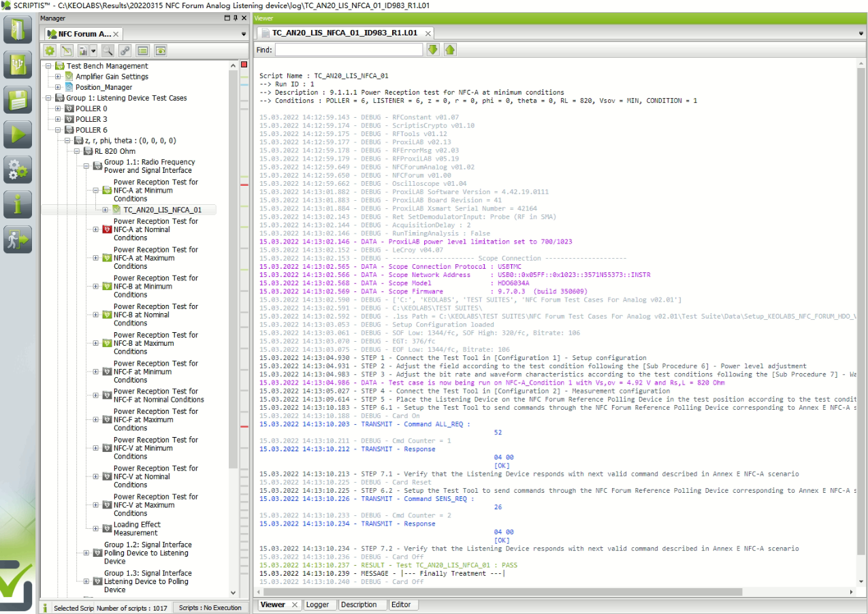Collapse the Test Bench Management node
Image resolution: width=868 pixels, height=614 pixels.
pyautogui.click(x=48, y=66)
